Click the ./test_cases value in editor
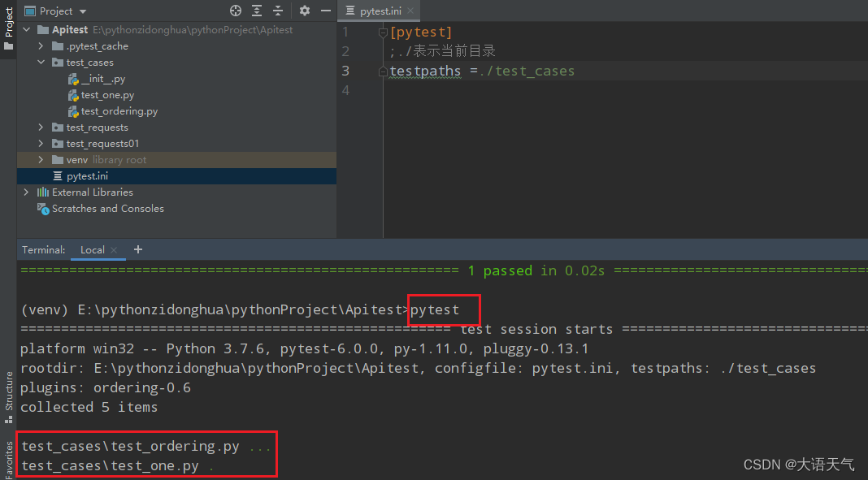Image resolution: width=868 pixels, height=480 pixels. click(x=527, y=71)
